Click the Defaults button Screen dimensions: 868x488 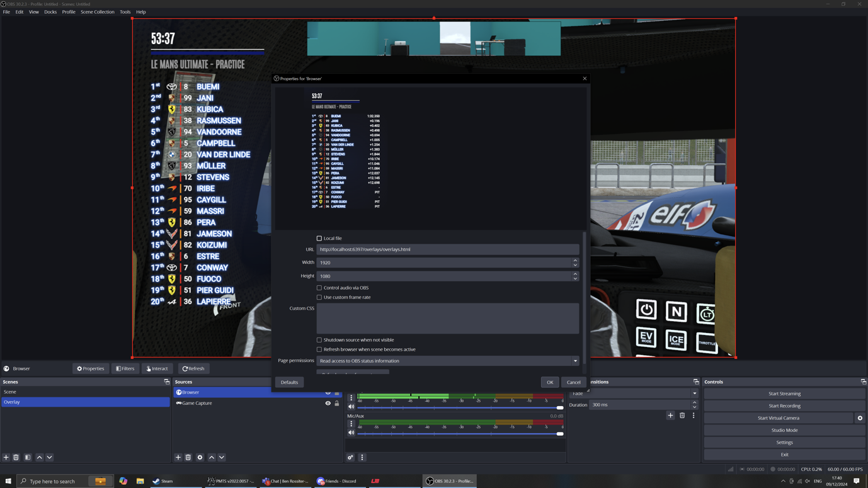[289, 382]
